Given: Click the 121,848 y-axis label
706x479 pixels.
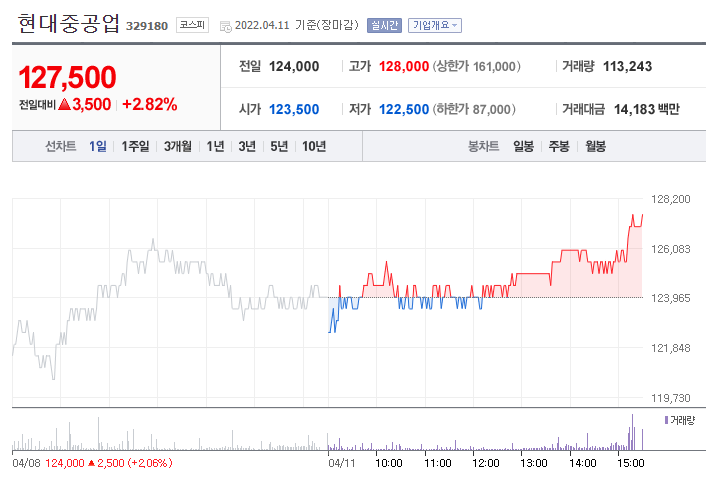Looking at the screenshot, I should [x=670, y=348].
